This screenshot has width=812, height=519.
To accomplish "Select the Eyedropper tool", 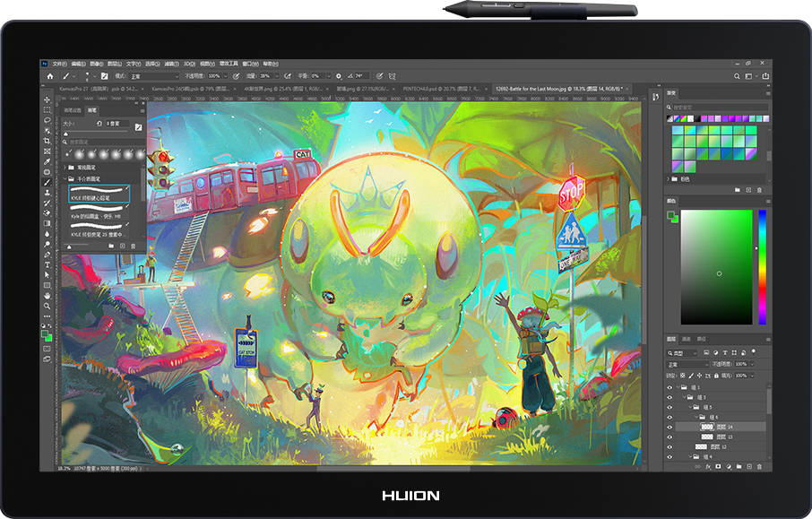I will click(x=48, y=161).
